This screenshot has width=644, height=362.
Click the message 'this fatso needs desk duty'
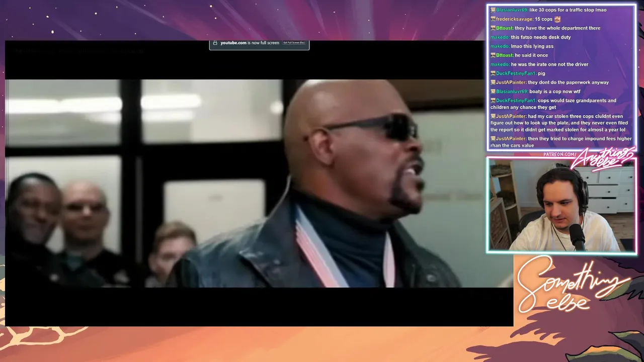541,37
